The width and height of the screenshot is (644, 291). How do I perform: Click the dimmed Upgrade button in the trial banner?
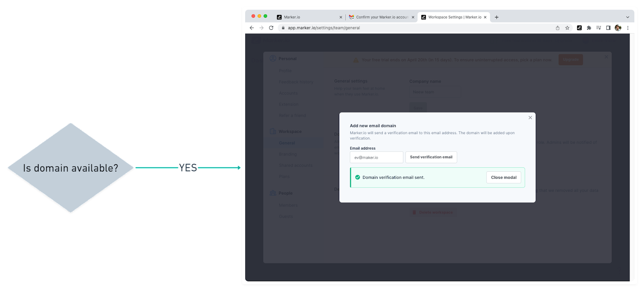(x=570, y=60)
